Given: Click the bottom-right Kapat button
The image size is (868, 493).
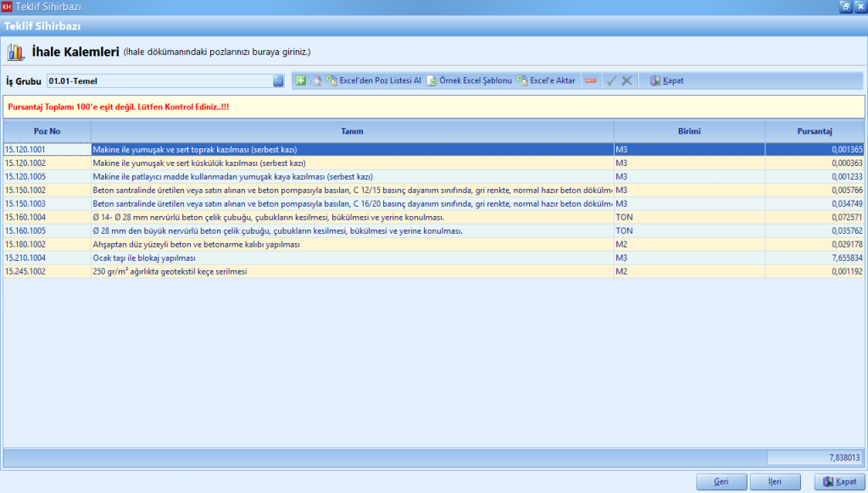Looking at the screenshot, I should [837, 481].
